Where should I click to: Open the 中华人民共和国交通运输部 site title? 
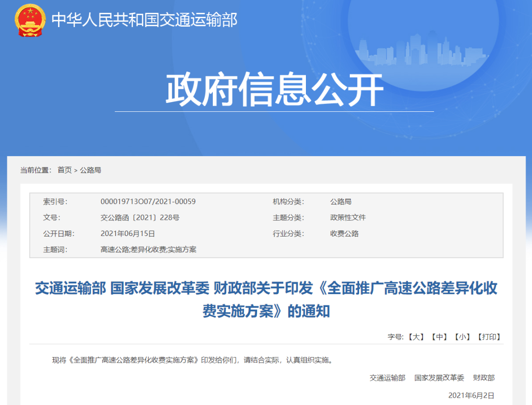(x=144, y=20)
